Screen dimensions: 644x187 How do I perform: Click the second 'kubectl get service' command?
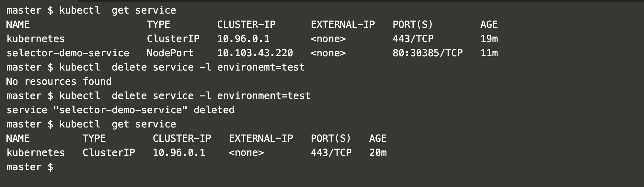click(x=118, y=124)
